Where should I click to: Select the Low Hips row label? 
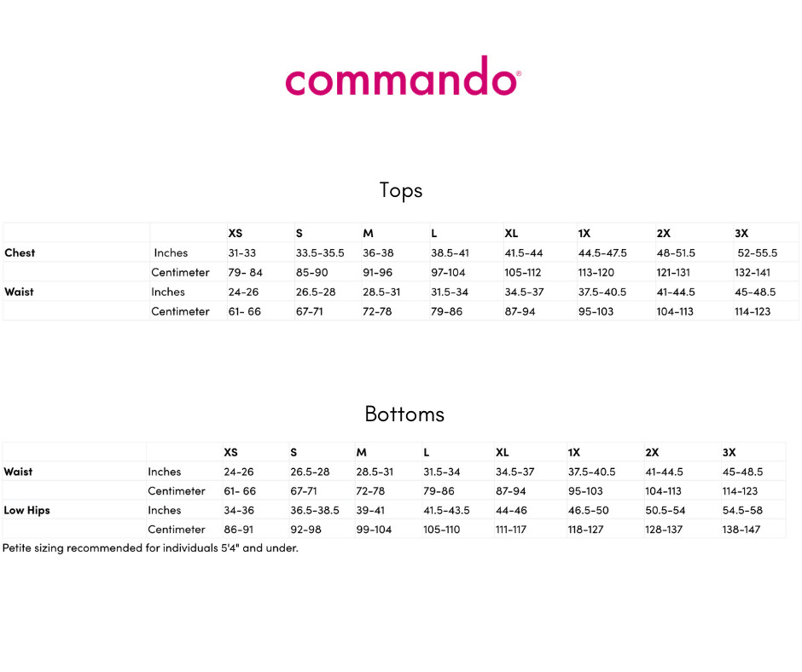coord(27,510)
